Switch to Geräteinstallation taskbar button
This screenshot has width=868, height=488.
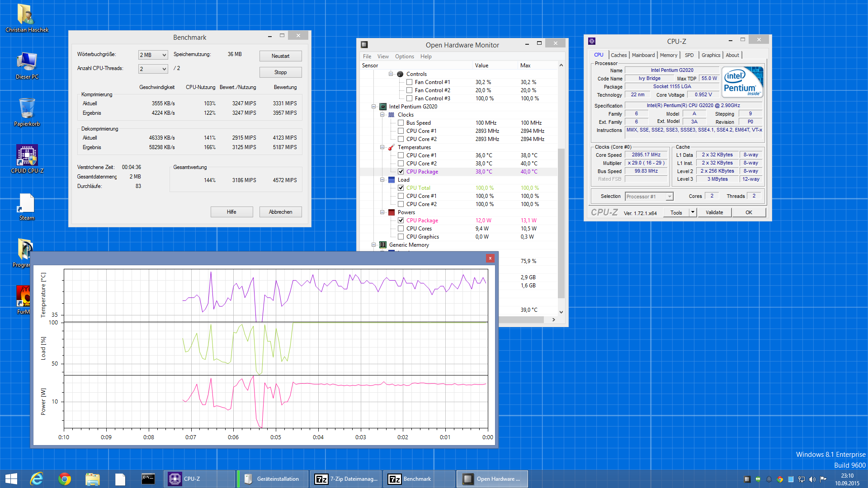[x=273, y=479]
